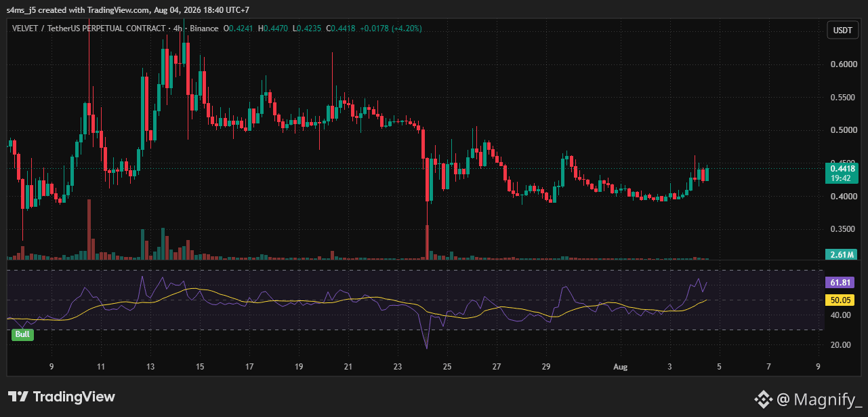
Task: Click the 20.00 RSI scale value
Action: (840, 345)
